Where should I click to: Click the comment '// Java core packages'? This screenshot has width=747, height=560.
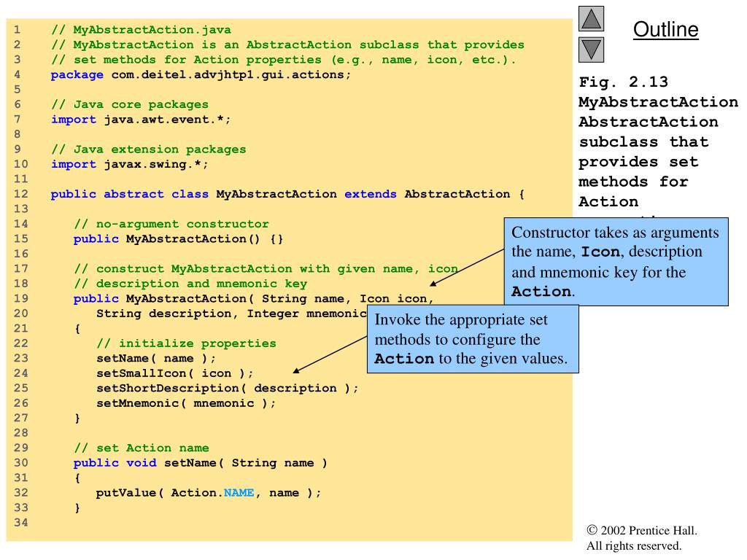[130, 104]
